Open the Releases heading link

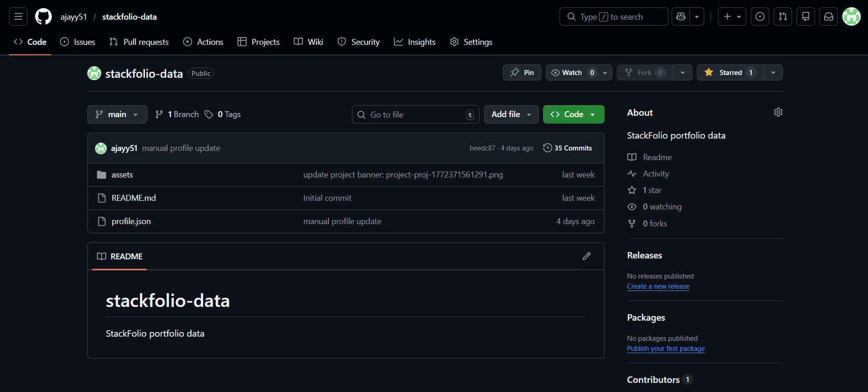click(644, 255)
